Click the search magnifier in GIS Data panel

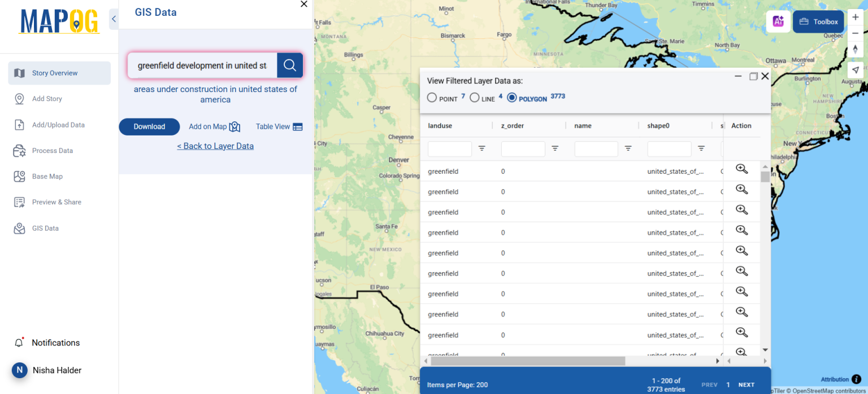pos(290,65)
